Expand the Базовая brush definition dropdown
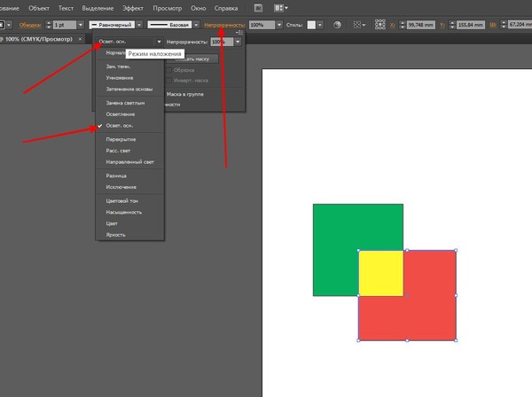This screenshot has height=397, width=532. click(196, 25)
